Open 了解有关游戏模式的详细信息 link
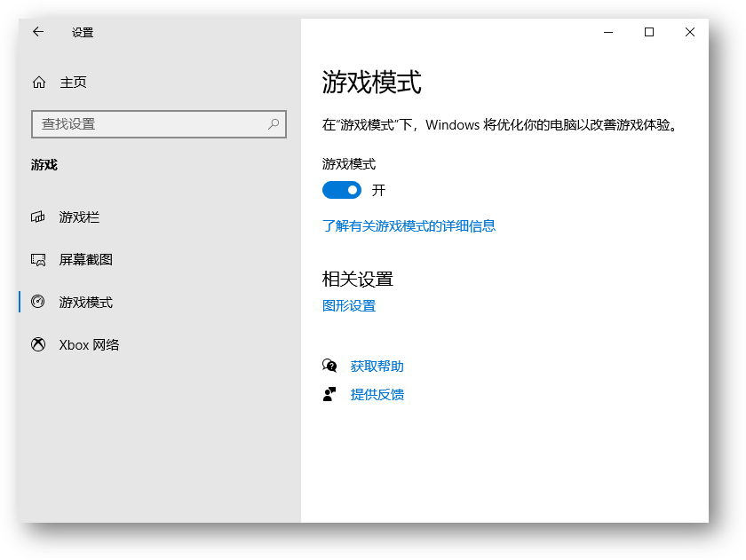Viewport: 746px width, 560px height. coord(409,226)
